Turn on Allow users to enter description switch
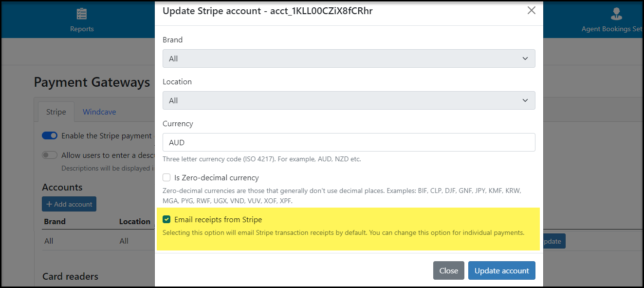644x288 pixels. pos(50,155)
